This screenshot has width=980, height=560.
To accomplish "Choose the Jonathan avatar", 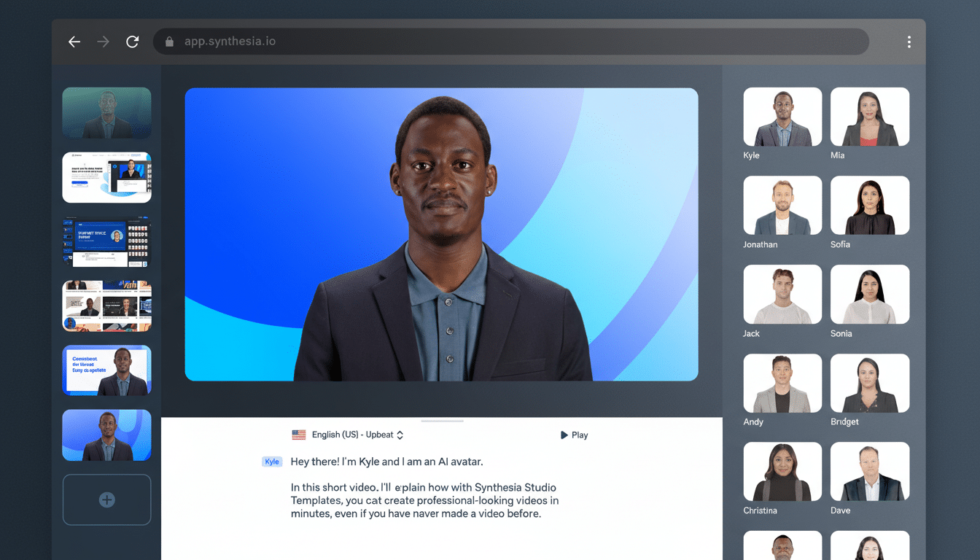I will (x=782, y=205).
